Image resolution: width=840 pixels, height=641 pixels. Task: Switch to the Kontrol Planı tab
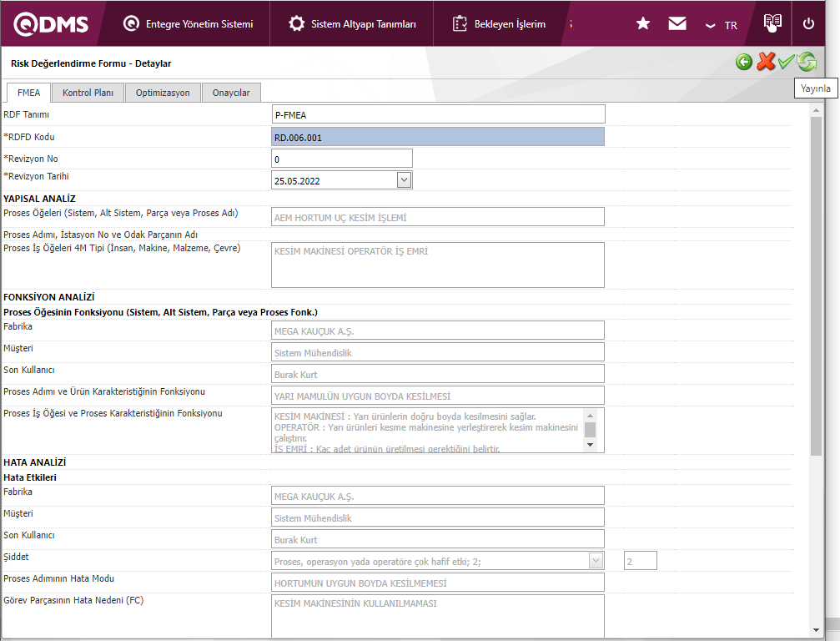click(x=88, y=93)
